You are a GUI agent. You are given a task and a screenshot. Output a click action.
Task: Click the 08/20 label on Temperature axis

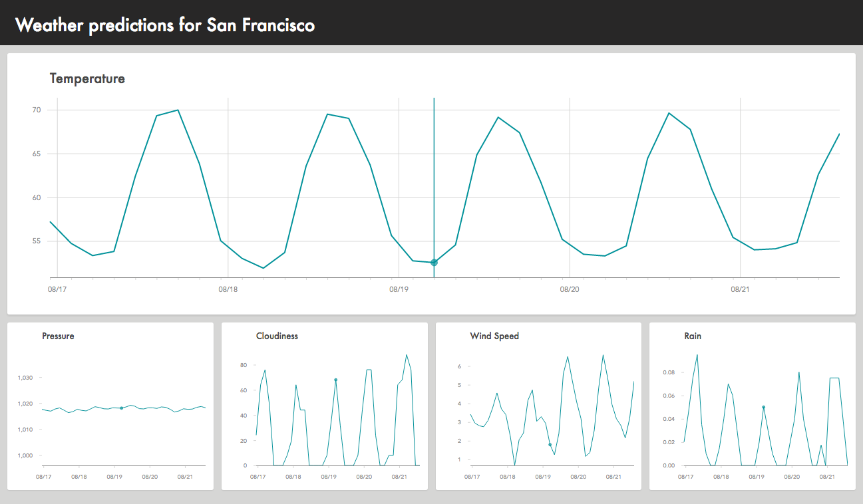click(x=570, y=289)
